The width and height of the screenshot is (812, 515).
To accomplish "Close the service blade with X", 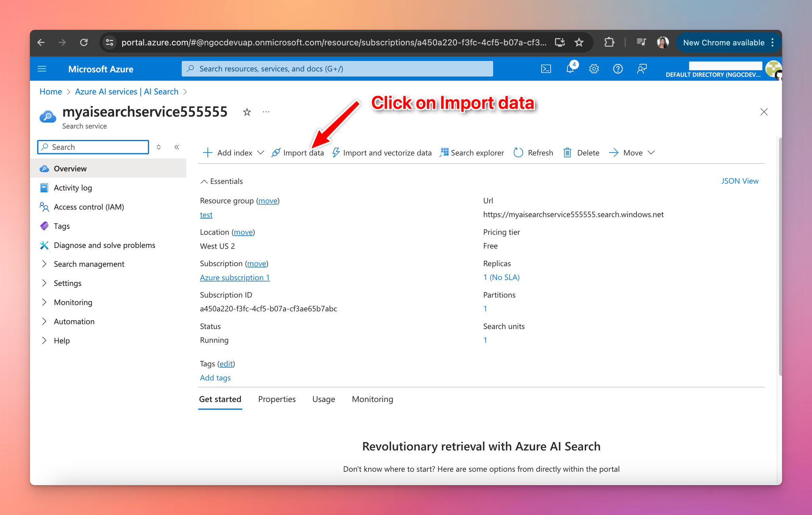I will pyautogui.click(x=764, y=112).
